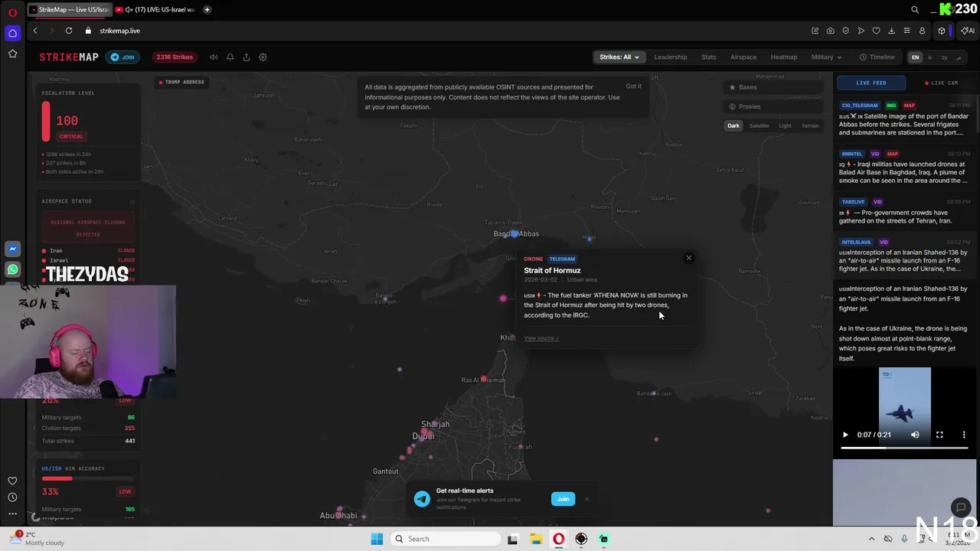Open a new browser tab with plus
The image size is (980, 551).
[207, 10]
